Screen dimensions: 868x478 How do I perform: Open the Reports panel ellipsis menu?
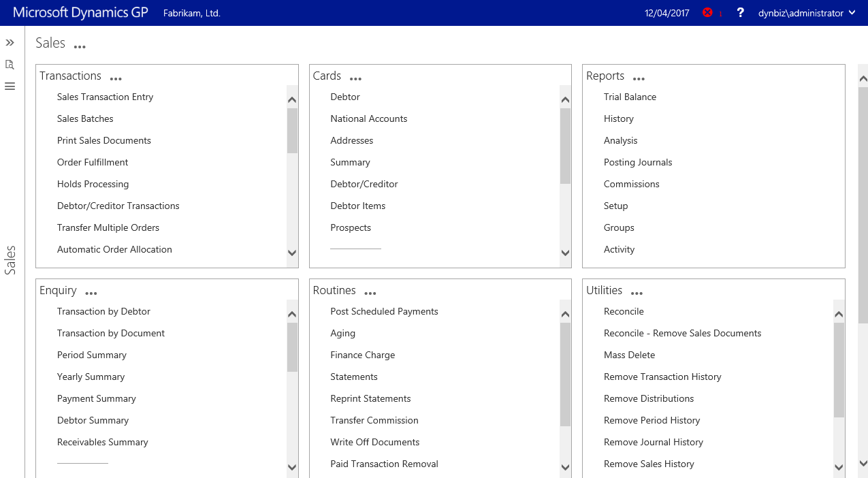[x=639, y=79]
